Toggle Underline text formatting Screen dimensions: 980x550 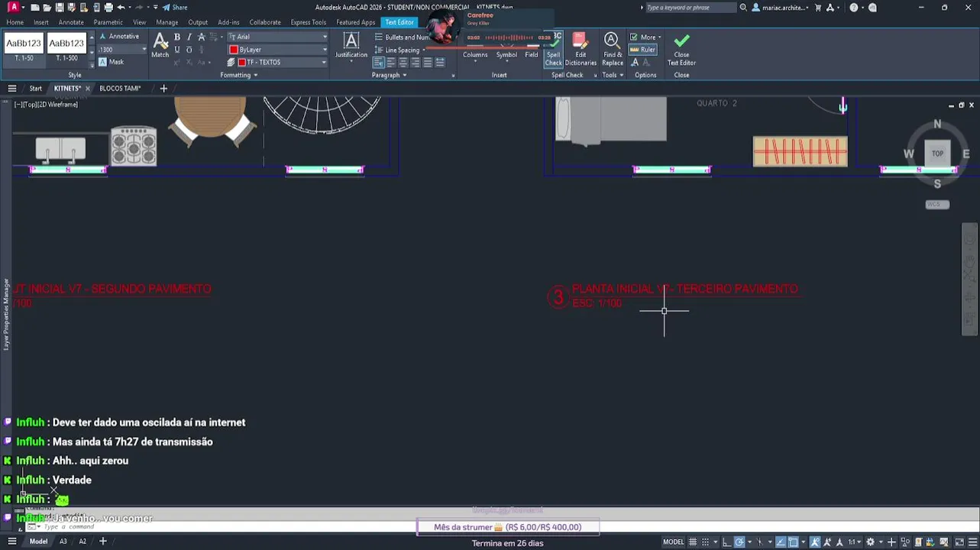[177, 50]
